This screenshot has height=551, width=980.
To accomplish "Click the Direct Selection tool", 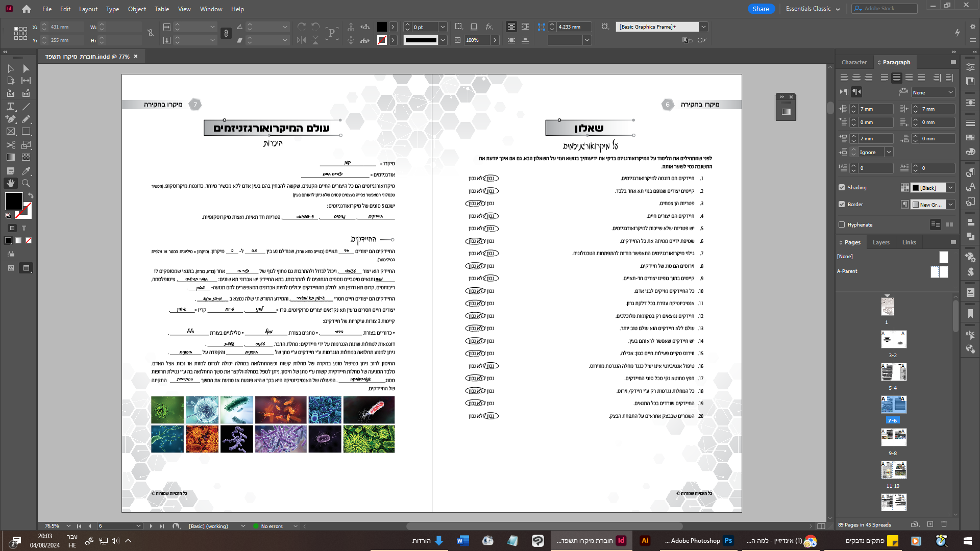I will pyautogui.click(x=26, y=68).
